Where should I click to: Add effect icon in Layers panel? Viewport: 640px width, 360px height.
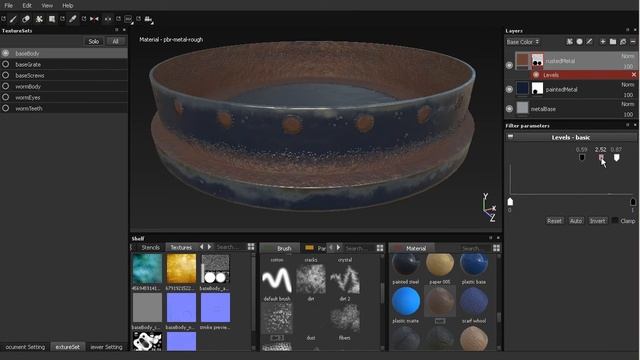click(569, 42)
